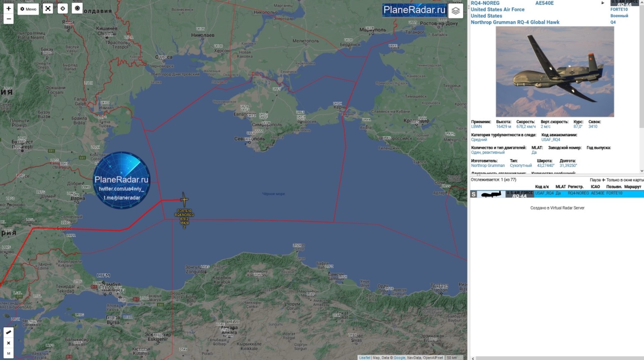The height and width of the screenshot is (360, 644).
Task: Open the map layers selector
Action: click(x=455, y=11)
